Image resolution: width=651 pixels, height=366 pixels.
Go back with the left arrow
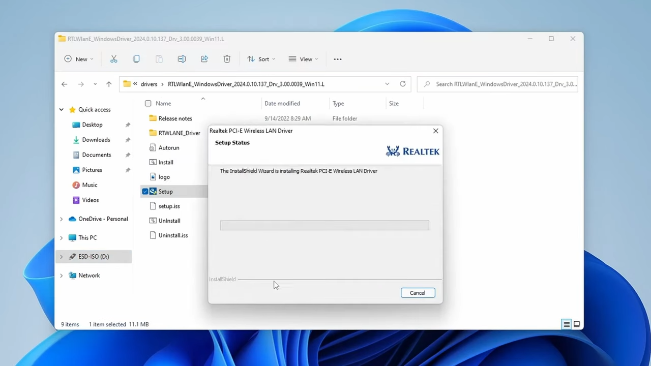point(64,84)
